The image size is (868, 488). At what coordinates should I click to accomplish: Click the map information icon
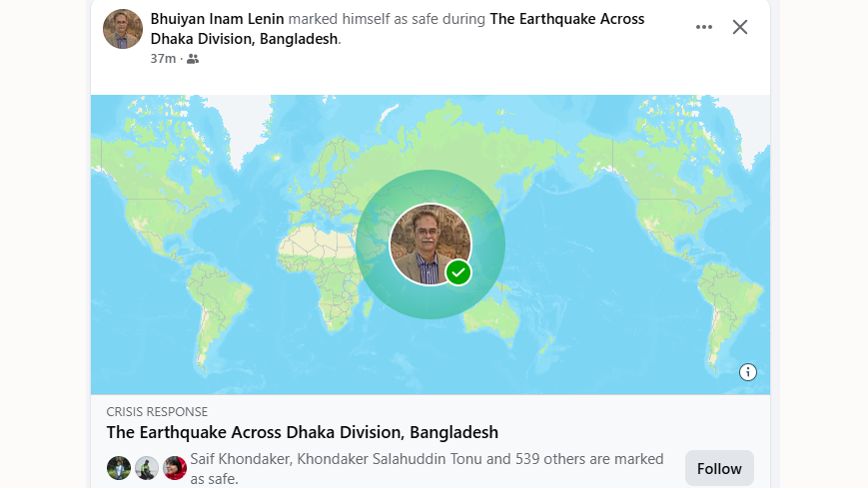(748, 372)
